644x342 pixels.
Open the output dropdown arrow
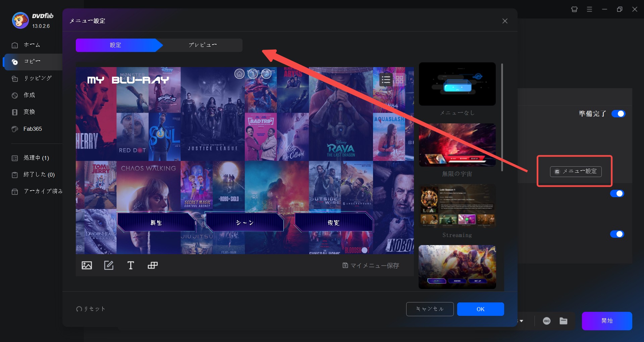tap(522, 321)
